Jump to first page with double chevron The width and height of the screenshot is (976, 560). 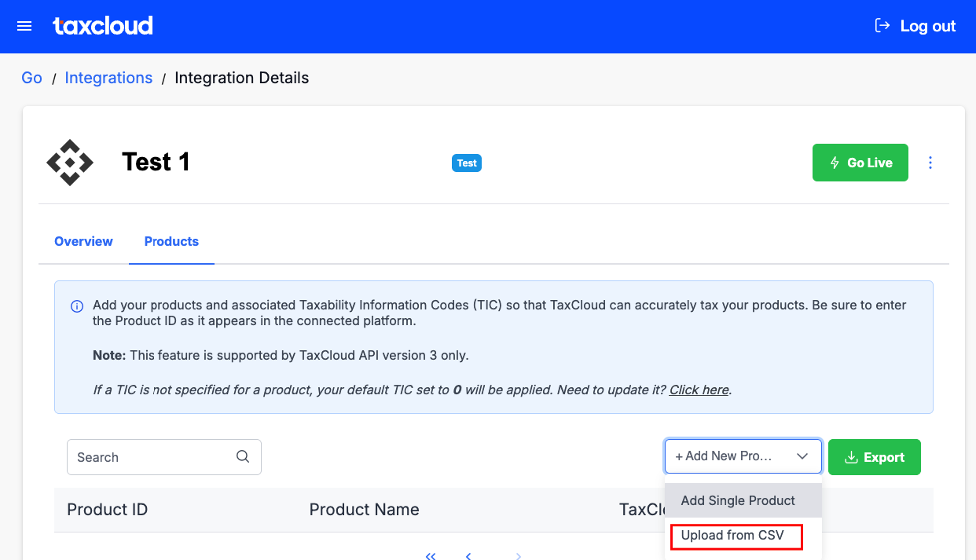(x=431, y=555)
